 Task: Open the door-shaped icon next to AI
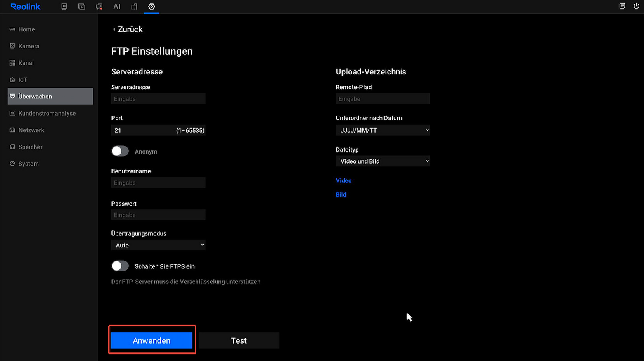(134, 7)
